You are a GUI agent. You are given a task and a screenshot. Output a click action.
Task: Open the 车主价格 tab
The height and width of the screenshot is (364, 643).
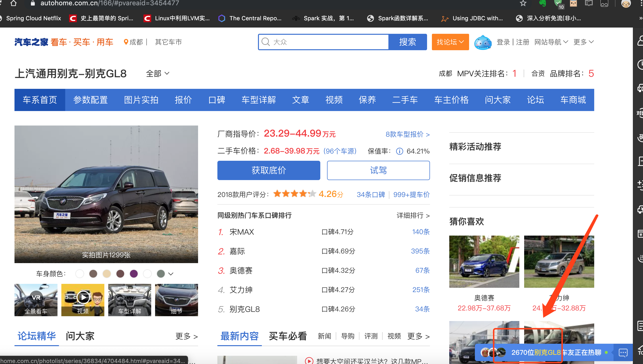pos(451,100)
